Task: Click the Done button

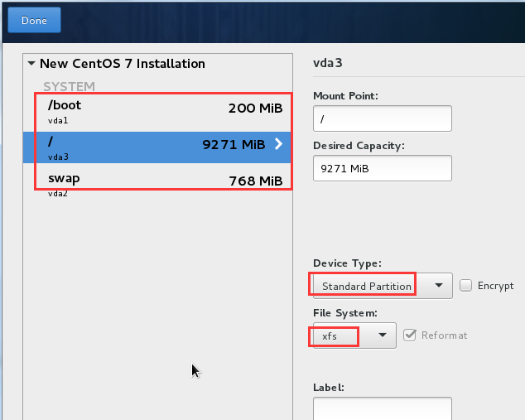Action: tap(34, 20)
